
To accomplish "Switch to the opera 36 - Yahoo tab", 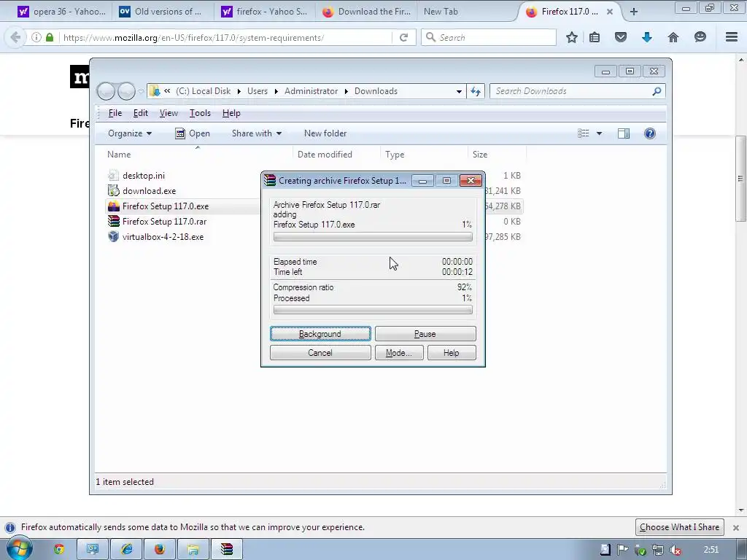I will pos(61,12).
